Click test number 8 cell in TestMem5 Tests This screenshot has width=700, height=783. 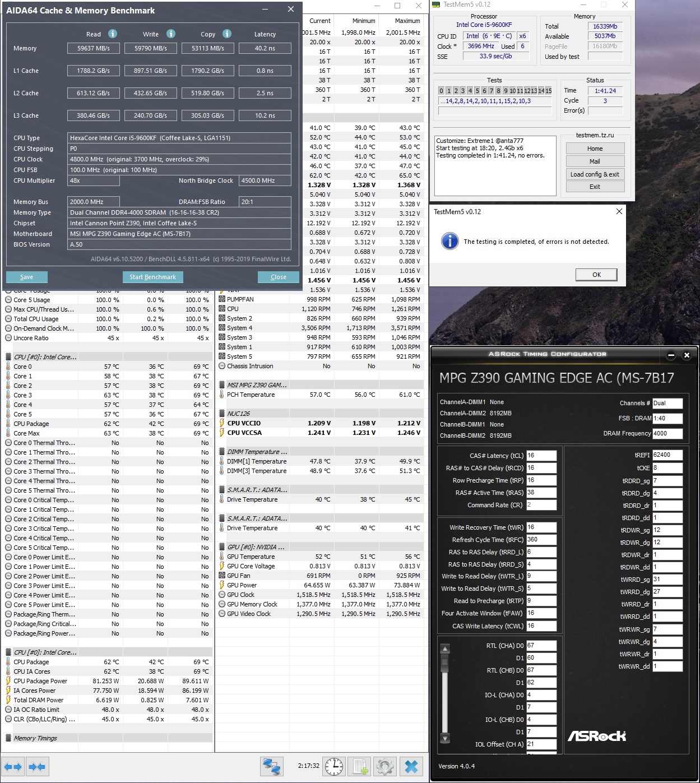[498, 91]
